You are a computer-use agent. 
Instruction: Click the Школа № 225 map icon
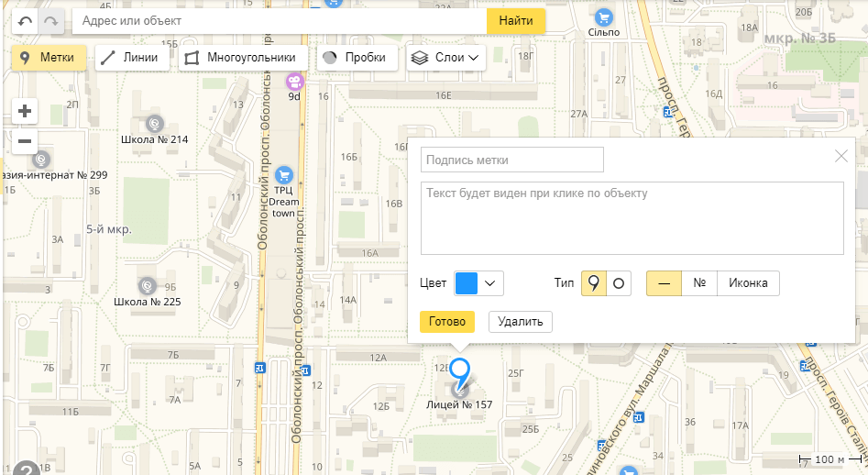[x=147, y=285]
